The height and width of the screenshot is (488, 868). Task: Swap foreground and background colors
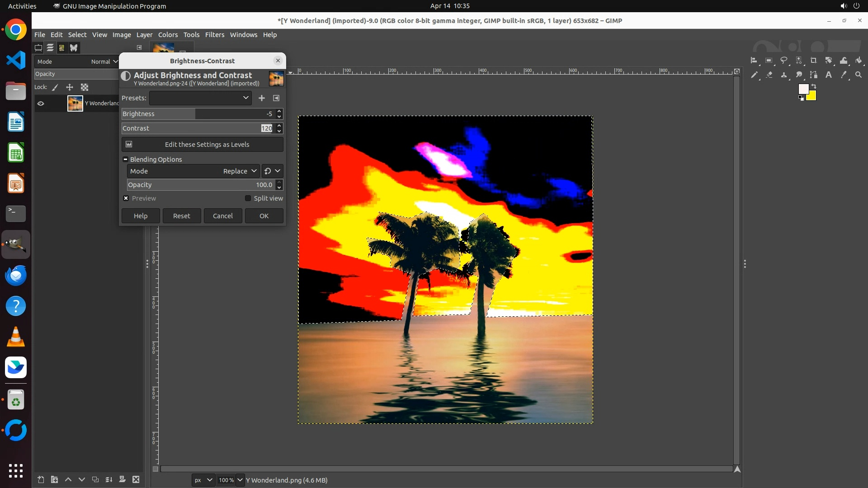[814, 86]
